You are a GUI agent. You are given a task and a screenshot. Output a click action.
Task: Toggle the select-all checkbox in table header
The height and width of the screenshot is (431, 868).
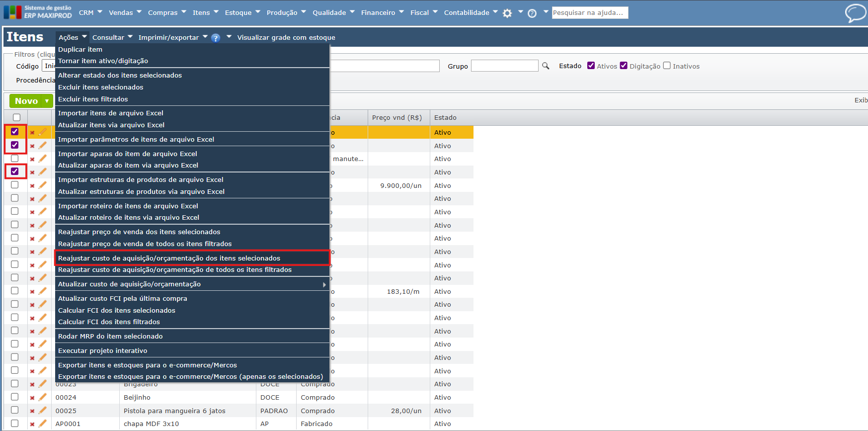tap(16, 117)
